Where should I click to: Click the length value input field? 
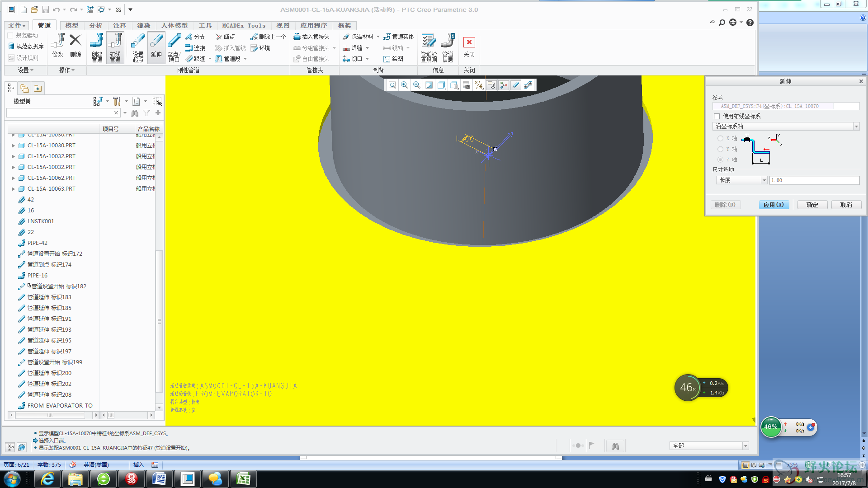click(815, 180)
